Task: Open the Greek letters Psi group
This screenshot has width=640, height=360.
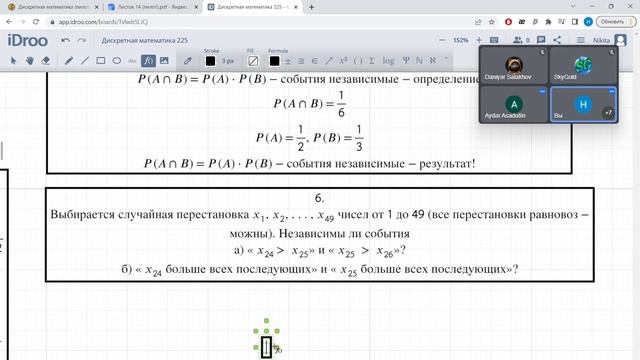Action: pos(406,60)
